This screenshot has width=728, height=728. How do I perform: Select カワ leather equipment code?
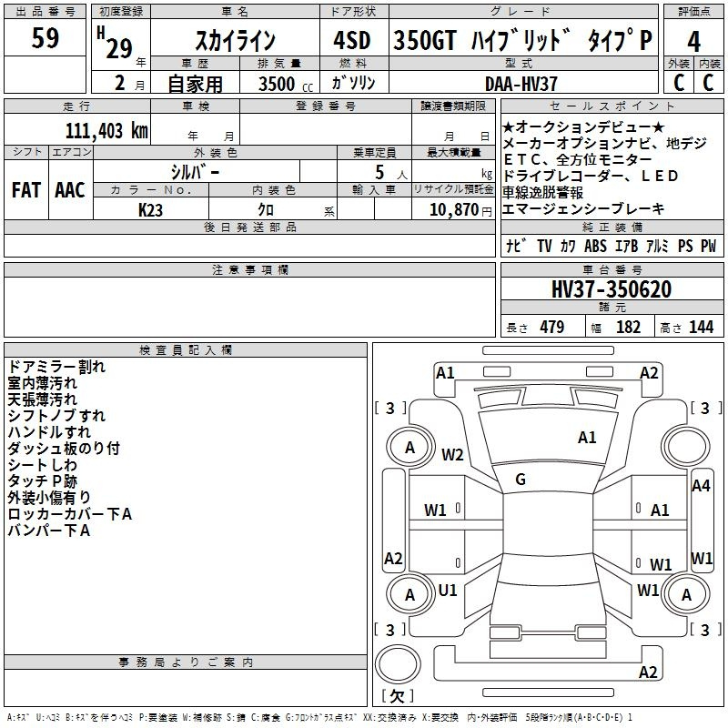click(x=567, y=246)
